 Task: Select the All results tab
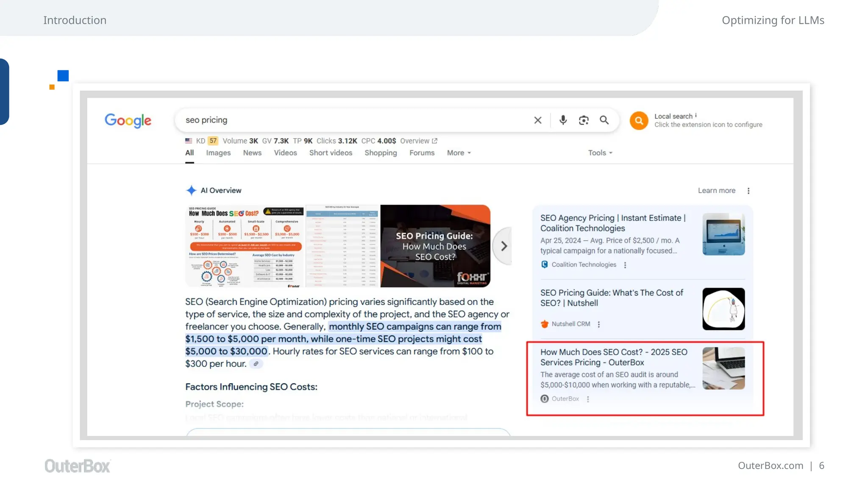point(189,153)
